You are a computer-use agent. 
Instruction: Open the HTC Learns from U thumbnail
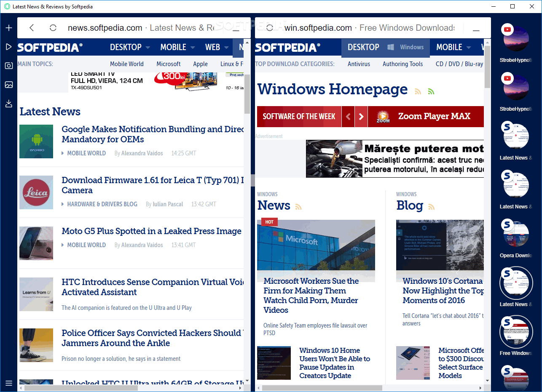click(x=36, y=294)
